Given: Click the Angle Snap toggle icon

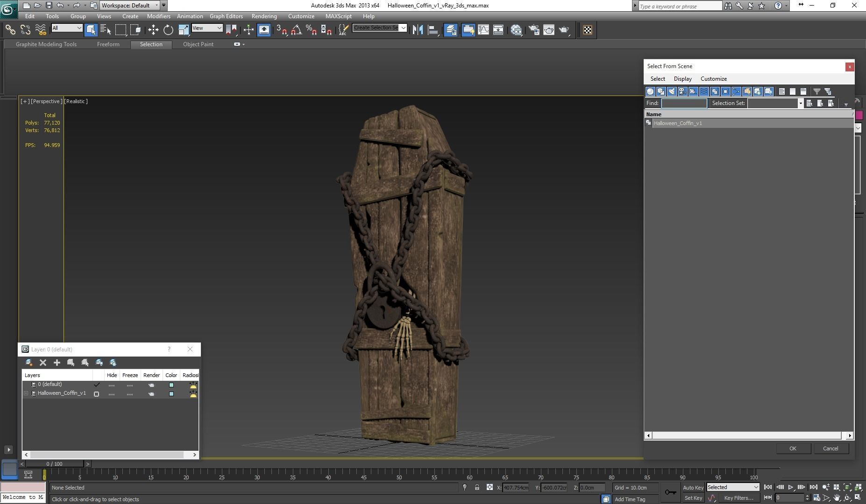Looking at the screenshot, I should [x=297, y=30].
